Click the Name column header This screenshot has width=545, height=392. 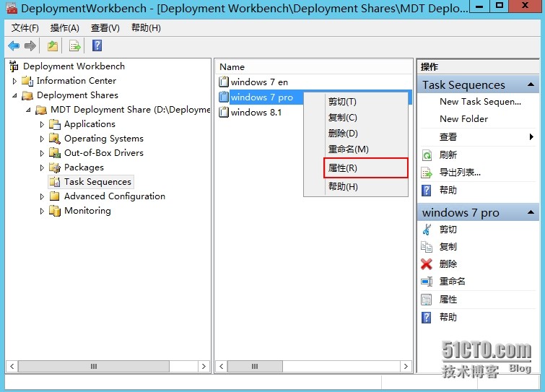pos(313,66)
